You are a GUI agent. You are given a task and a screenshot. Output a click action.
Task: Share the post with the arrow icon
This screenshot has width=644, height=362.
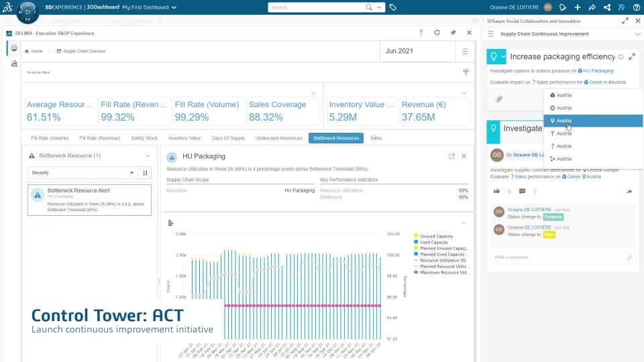coord(629,192)
